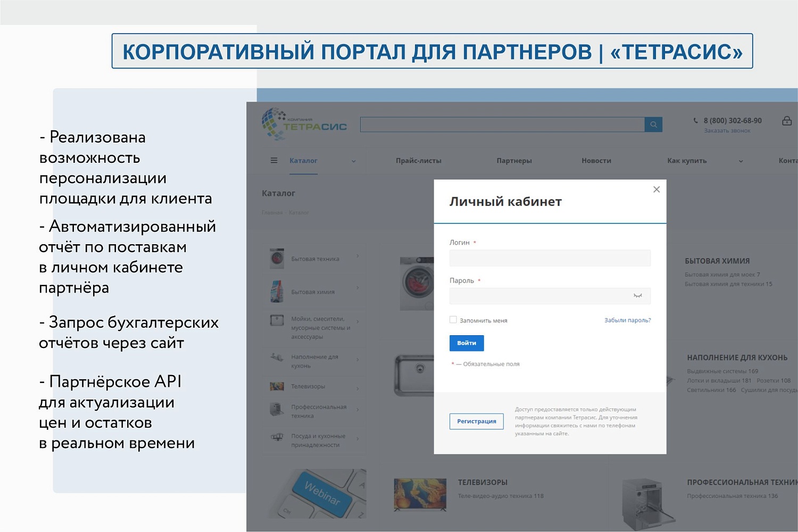Open the hamburger menu icon beside Каталог
The image size is (798, 532).
(x=274, y=160)
